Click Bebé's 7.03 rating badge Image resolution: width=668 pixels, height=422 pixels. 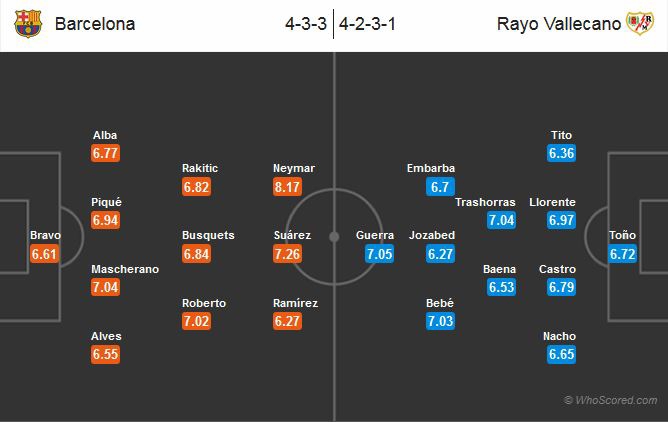(x=440, y=321)
